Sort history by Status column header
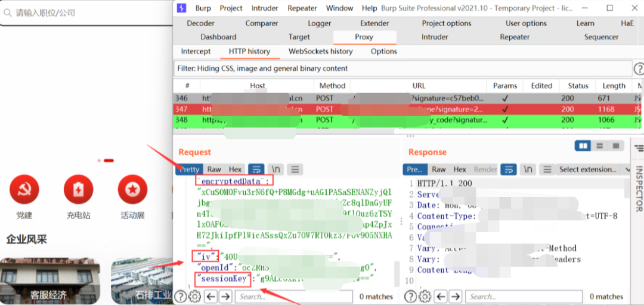Screen dimensions: 644x305 [578, 86]
